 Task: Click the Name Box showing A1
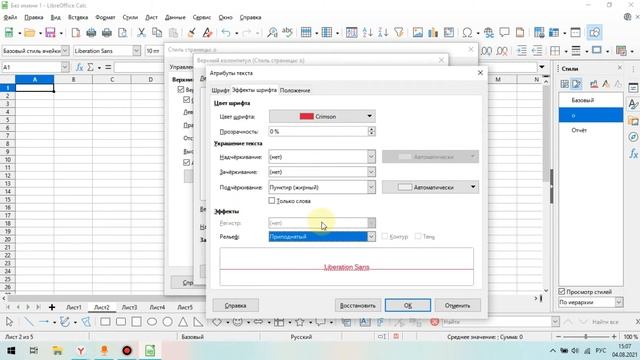(x=36, y=67)
